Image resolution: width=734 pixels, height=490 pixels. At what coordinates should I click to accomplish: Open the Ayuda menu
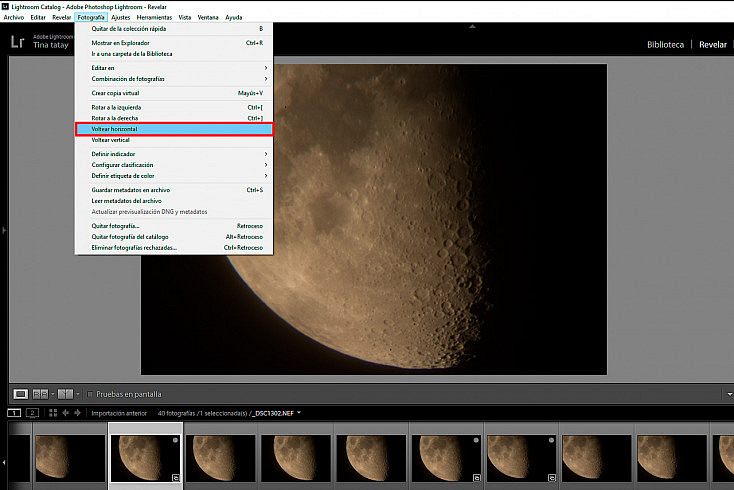234,17
